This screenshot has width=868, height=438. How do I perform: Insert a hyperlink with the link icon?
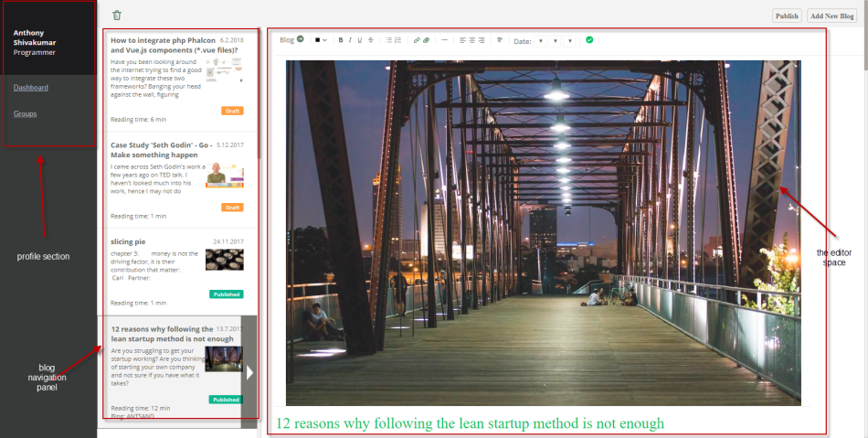(x=417, y=40)
